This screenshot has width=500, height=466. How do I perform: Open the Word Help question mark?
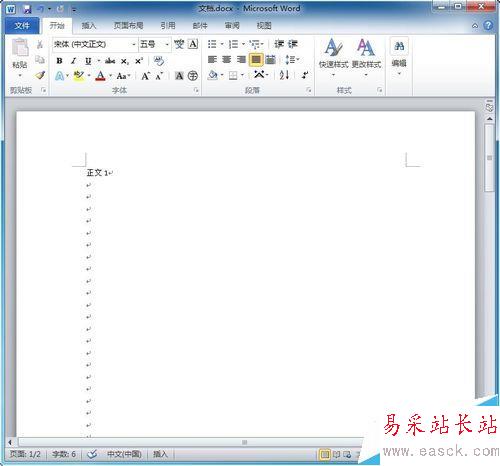488,25
